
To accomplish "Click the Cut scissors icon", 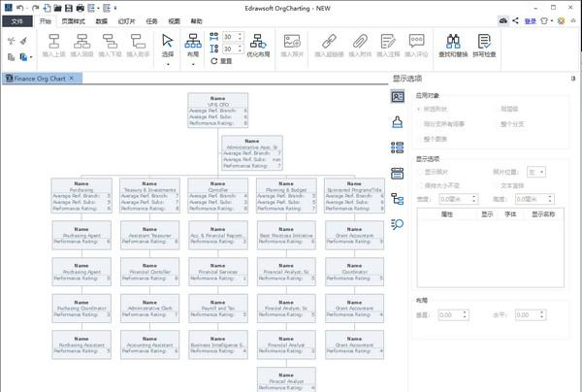I will pos(11,41).
